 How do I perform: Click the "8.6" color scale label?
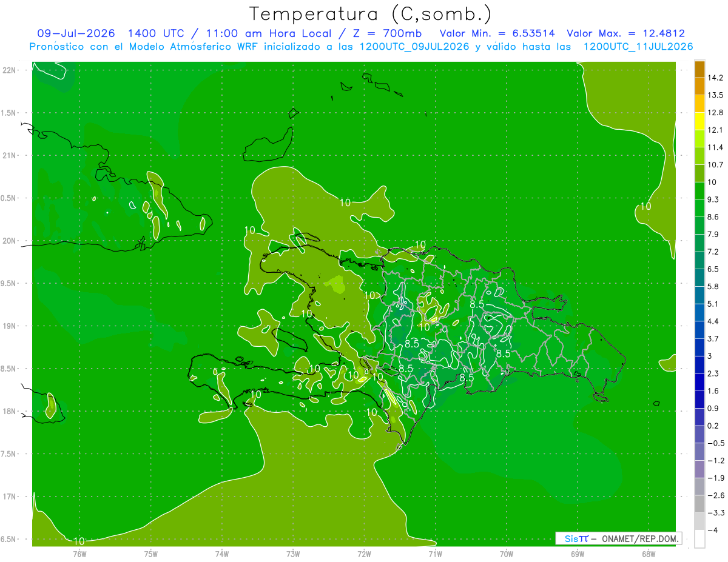[x=713, y=217]
